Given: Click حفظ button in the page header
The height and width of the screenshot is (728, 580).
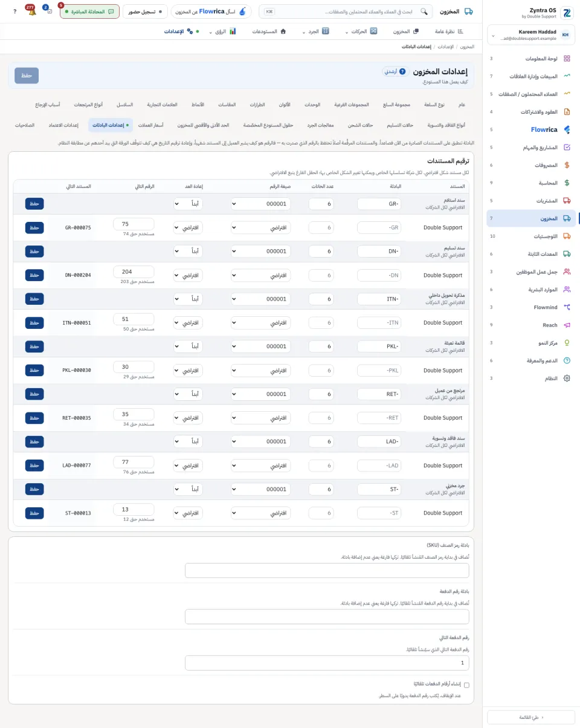Looking at the screenshot, I should tap(27, 76).
